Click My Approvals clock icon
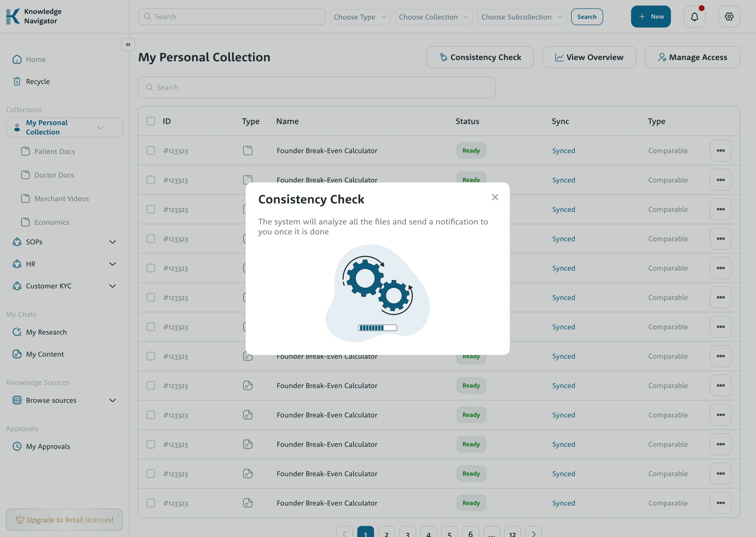The width and height of the screenshot is (756, 537). coord(17,446)
